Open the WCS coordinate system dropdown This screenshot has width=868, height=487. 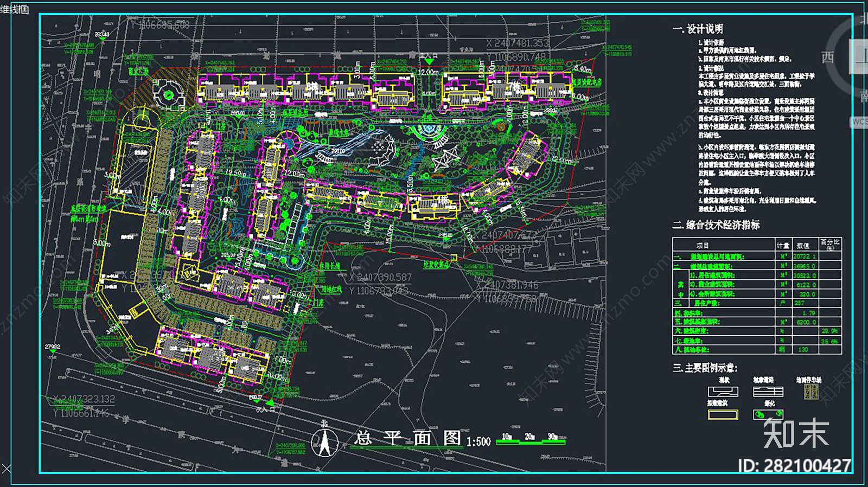[x=859, y=122]
